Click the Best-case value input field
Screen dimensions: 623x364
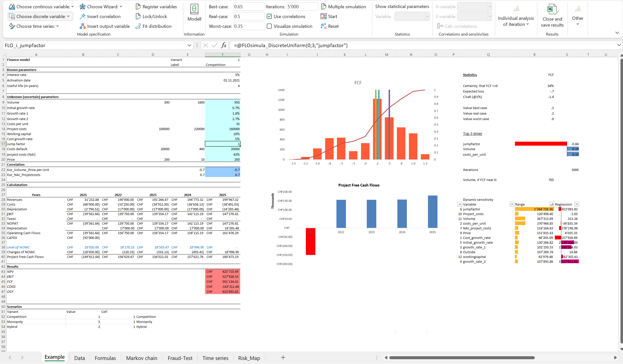click(248, 7)
